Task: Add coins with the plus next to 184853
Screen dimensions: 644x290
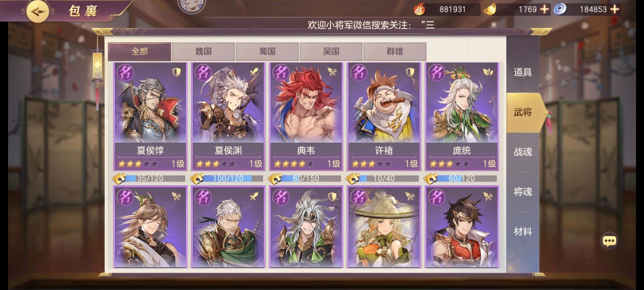Action: coord(615,9)
